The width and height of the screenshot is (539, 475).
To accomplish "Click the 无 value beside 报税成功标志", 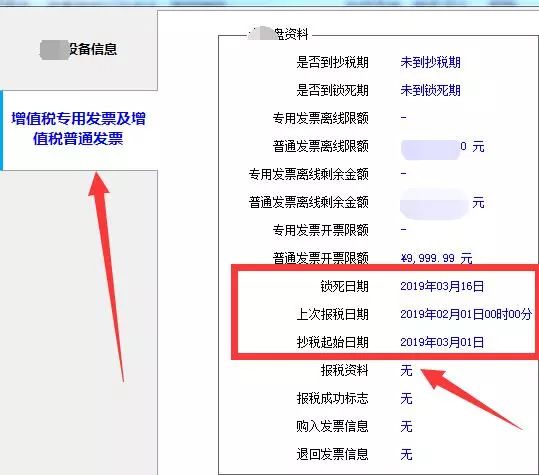I will tap(406, 399).
